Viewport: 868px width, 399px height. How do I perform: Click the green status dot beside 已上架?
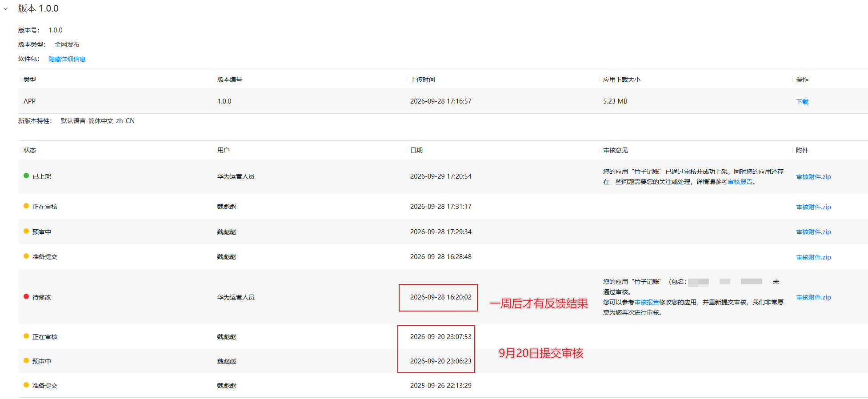click(x=26, y=176)
